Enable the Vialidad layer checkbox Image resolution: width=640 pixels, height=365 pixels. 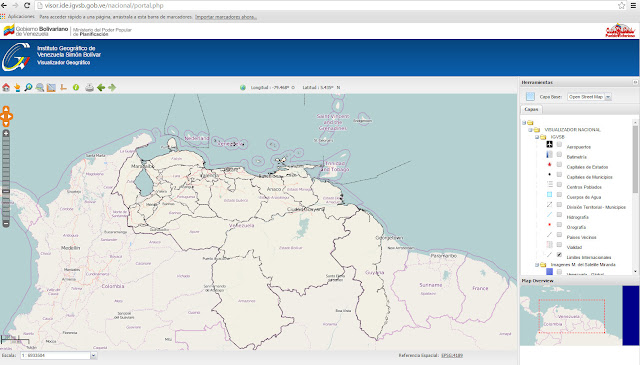pos(559,245)
